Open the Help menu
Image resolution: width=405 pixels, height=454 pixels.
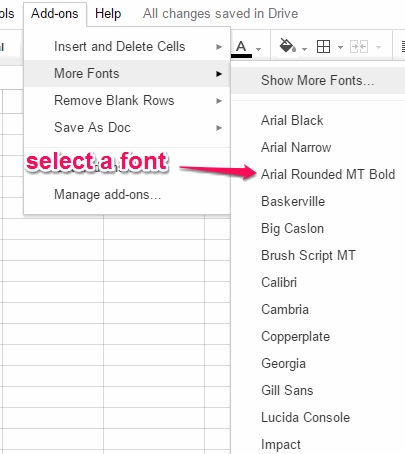coord(108,14)
